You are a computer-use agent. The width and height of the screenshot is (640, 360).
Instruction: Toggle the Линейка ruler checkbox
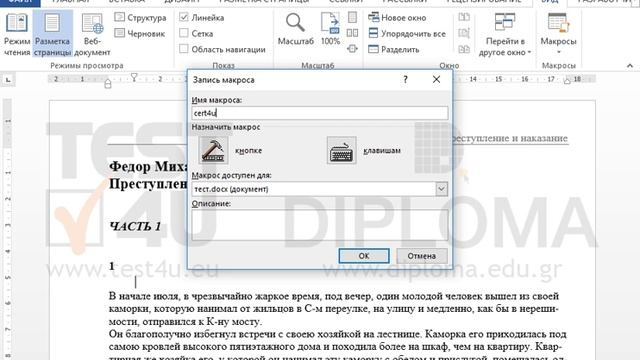(184, 18)
